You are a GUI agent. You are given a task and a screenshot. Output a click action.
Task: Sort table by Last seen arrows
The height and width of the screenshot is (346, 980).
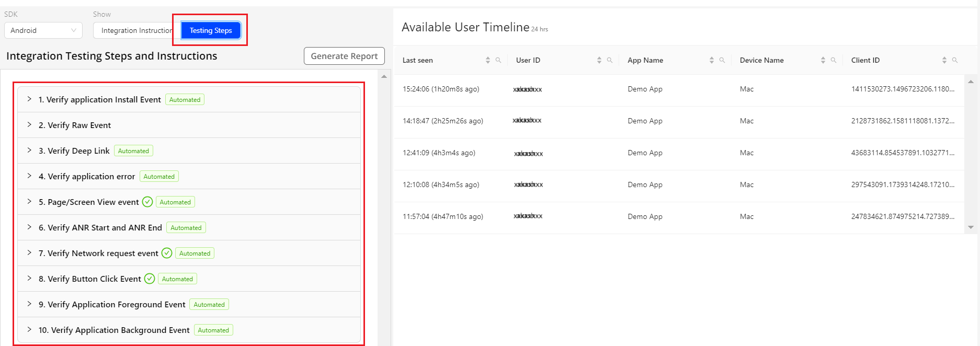[488, 60]
